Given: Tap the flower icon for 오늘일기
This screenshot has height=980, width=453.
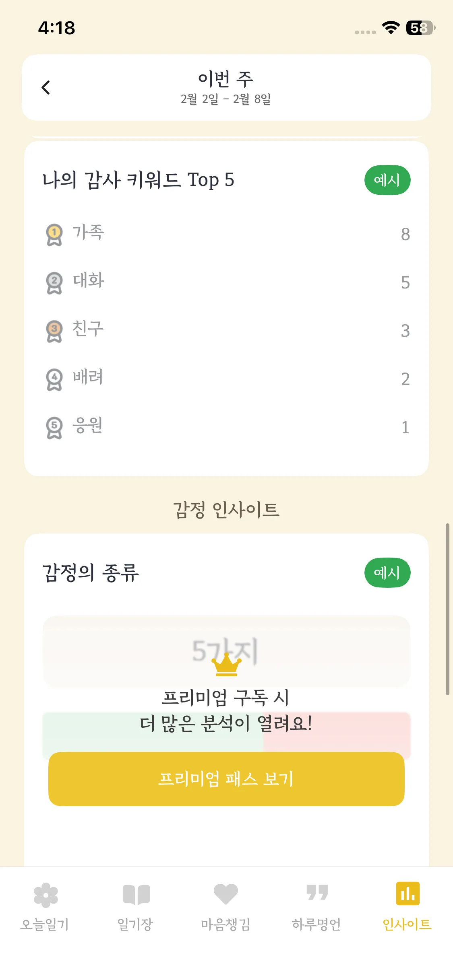Looking at the screenshot, I should (x=46, y=895).
